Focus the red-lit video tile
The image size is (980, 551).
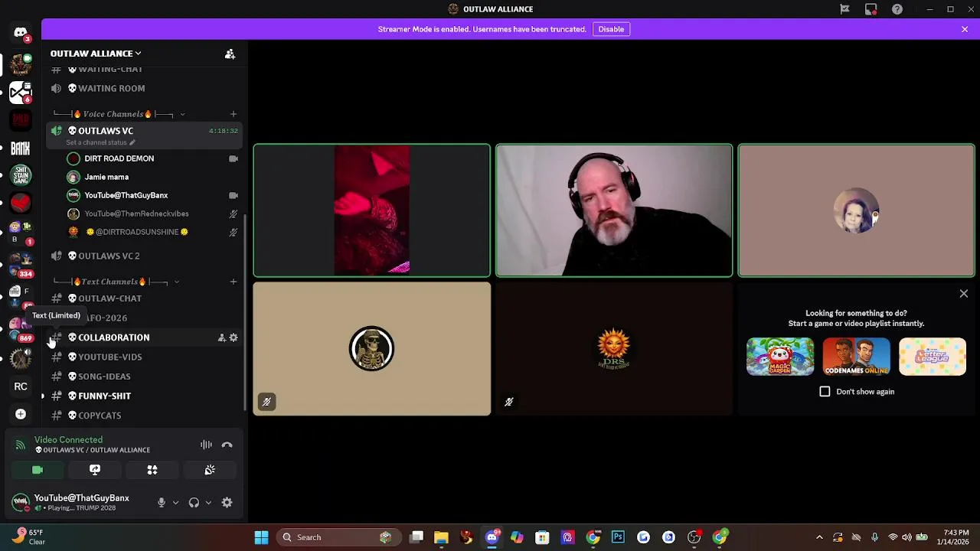pos(372,210)
